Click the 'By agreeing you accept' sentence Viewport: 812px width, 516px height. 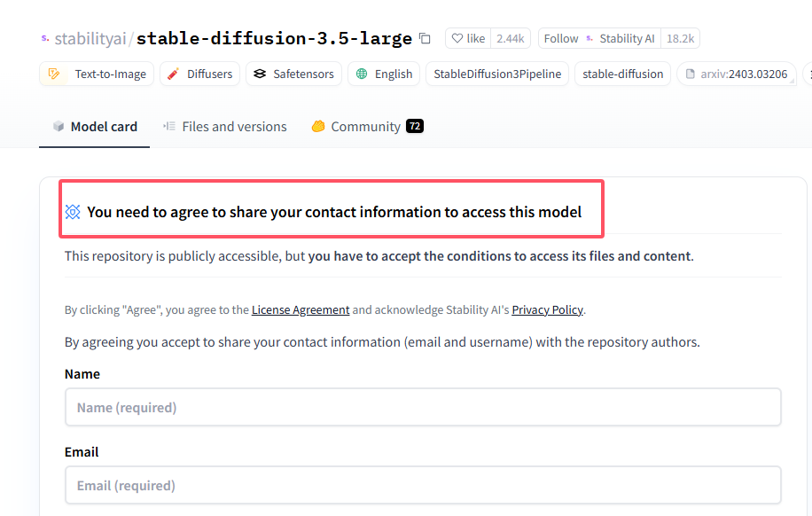(382, 342)
